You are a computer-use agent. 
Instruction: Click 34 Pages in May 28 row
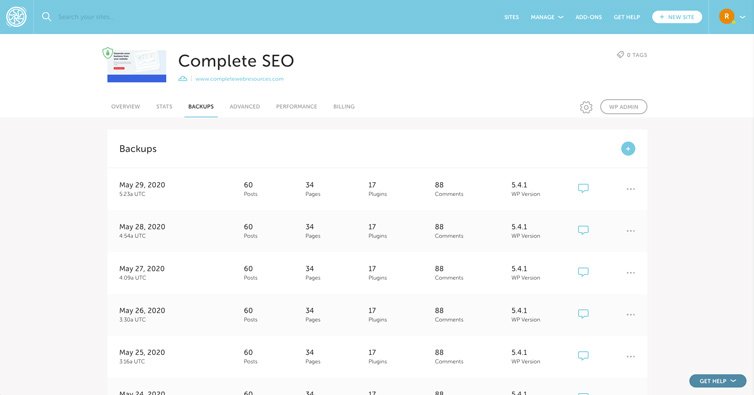(x=313, y=230)
